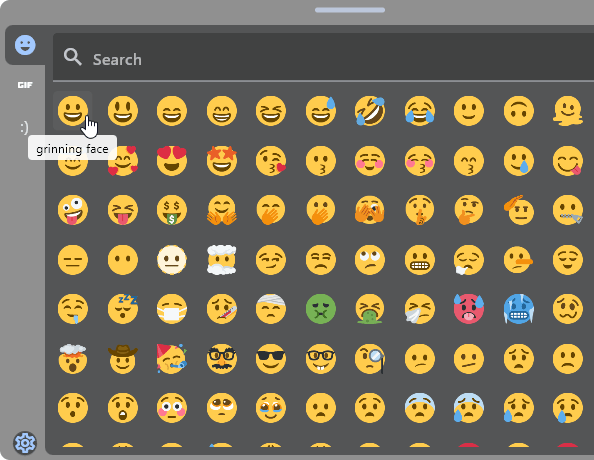
Task: Choose the sunglasses cool face emoji
Action: pyautogui.click(x=270, y=358)
